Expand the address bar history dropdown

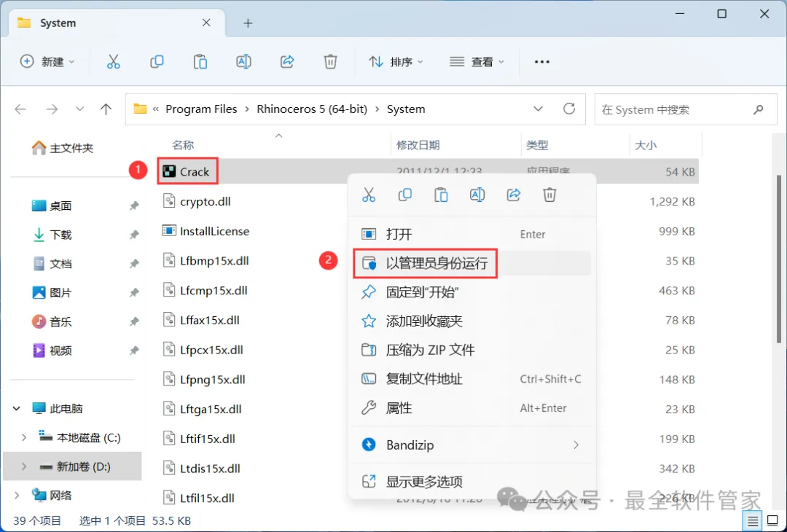[x=538, y=109]
